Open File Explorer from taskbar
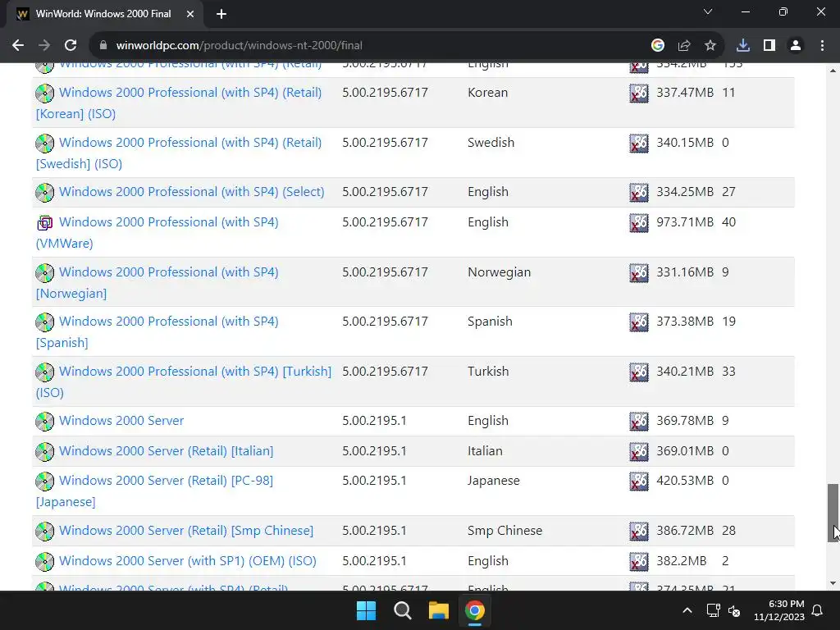The width and height of the screenshot is (840, 630). click(x=438, y=610)
